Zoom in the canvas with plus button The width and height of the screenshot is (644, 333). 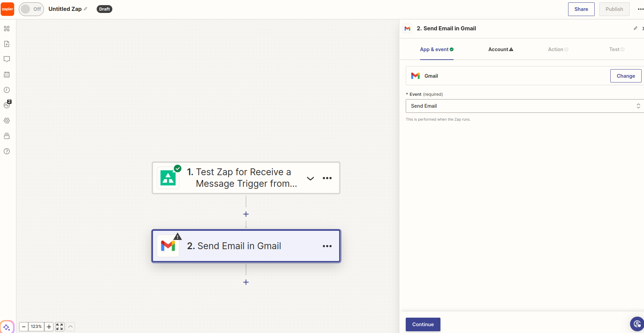(49, 327)
